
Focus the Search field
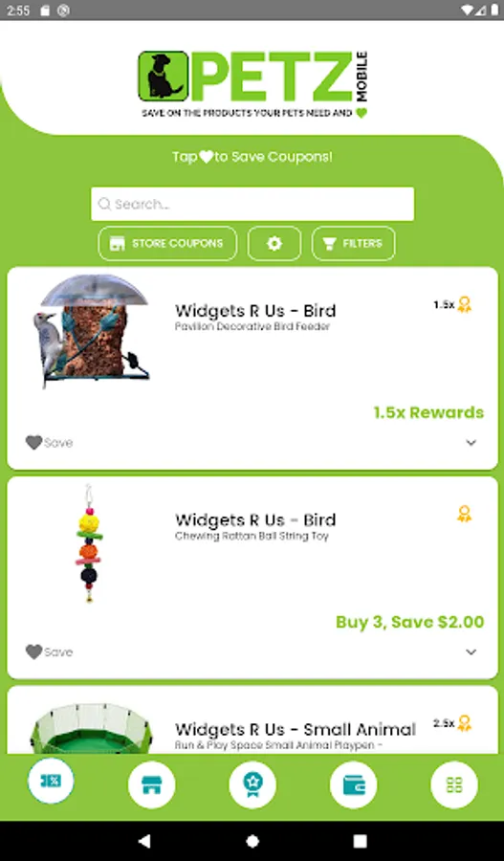tap(252, 205)
